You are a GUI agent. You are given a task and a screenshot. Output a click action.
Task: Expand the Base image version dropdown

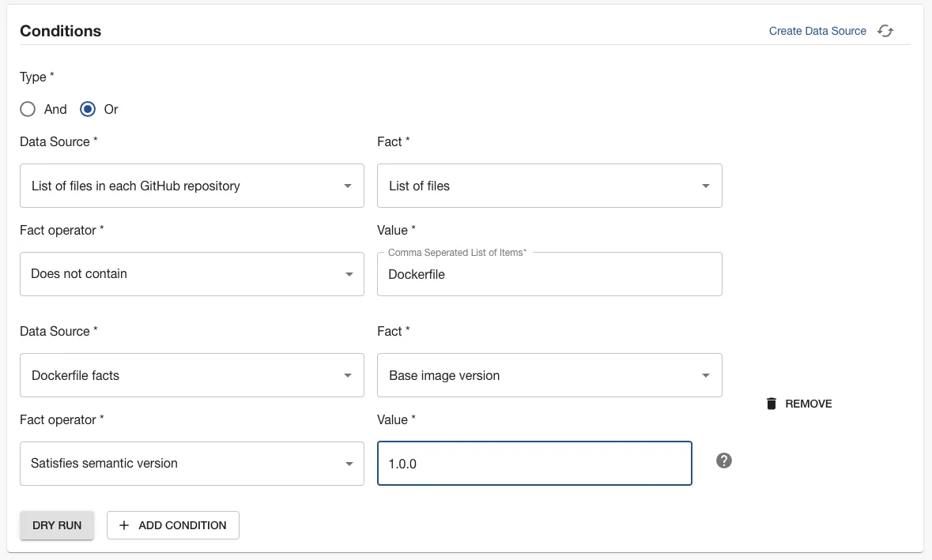point(549,375)
